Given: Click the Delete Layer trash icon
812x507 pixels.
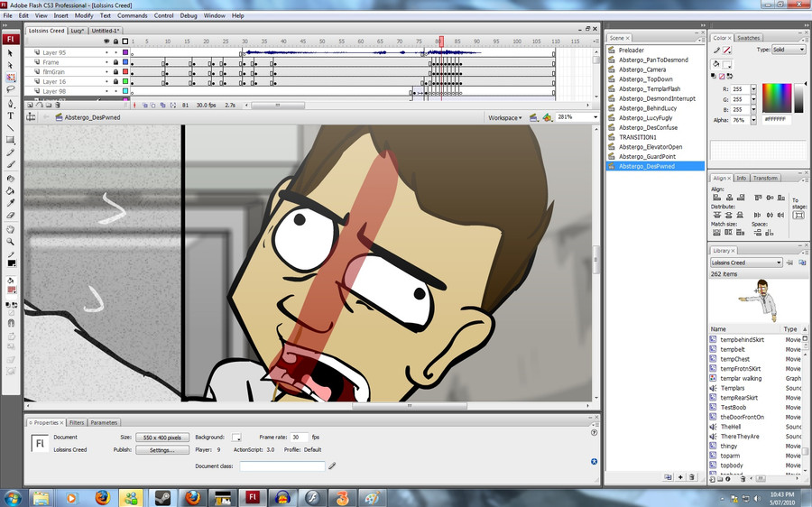Looking at the screenshot, I should coord(58,106).
